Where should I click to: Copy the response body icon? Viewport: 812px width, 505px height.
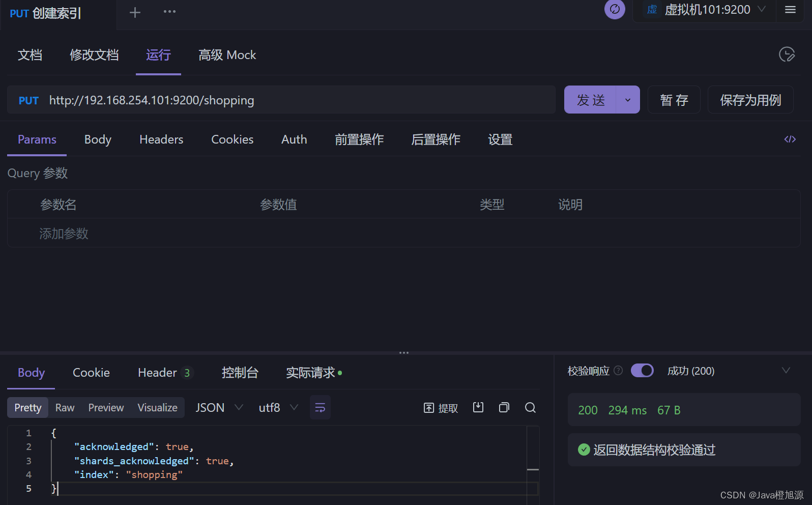click(x=504, y=407)
